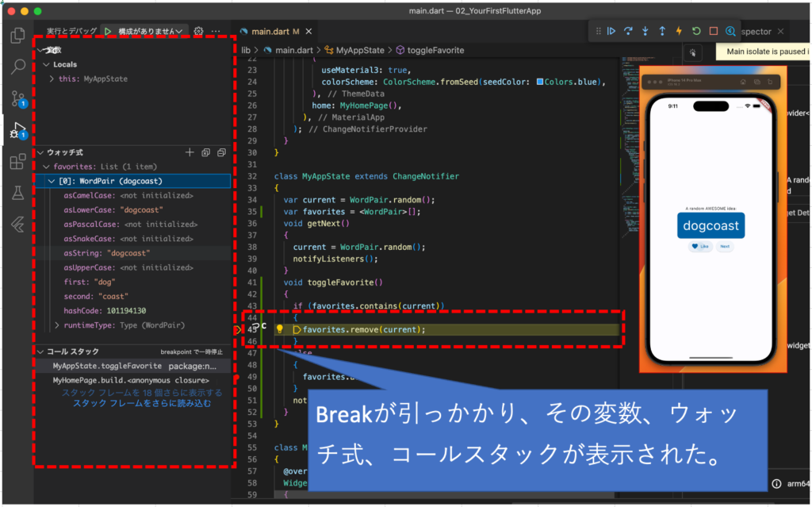Trigger Flutter hot reload lightning icon
This screenshot has width=812, height=507.
pos(679,32)
